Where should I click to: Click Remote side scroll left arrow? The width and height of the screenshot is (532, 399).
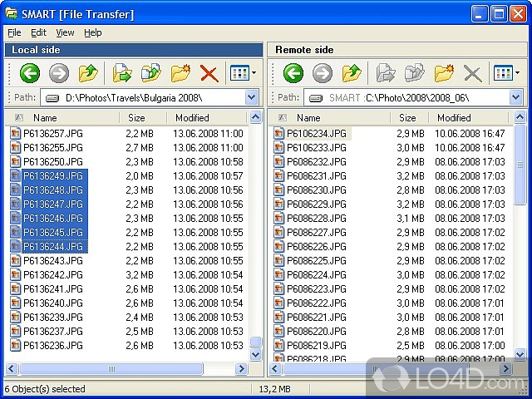tap(275, 369)
